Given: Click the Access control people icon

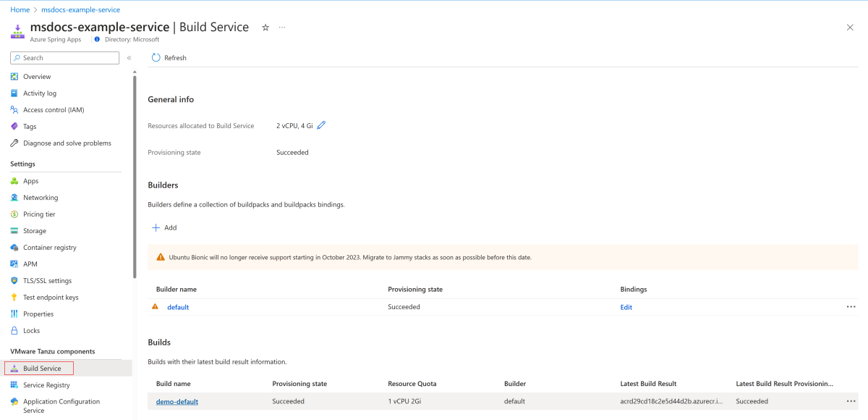Looking at the screenshot, I should (x=14, y=110).
